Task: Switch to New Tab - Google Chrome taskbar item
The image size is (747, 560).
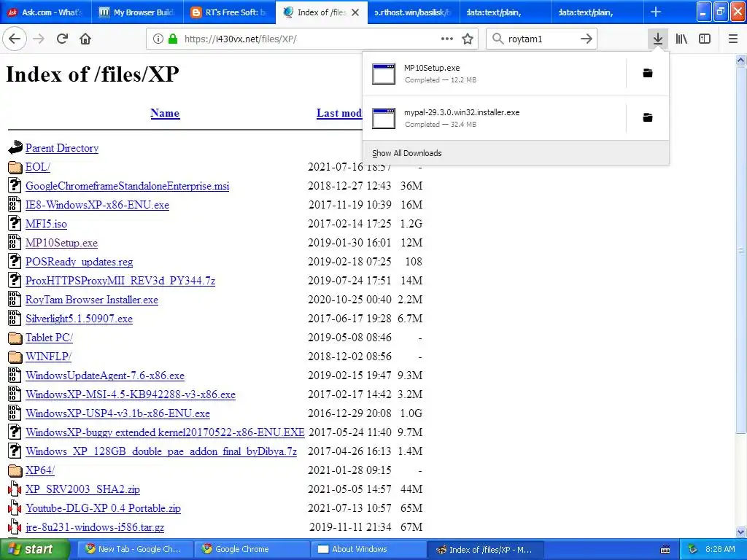Action: pyautogui.click(x=134, y=549)
